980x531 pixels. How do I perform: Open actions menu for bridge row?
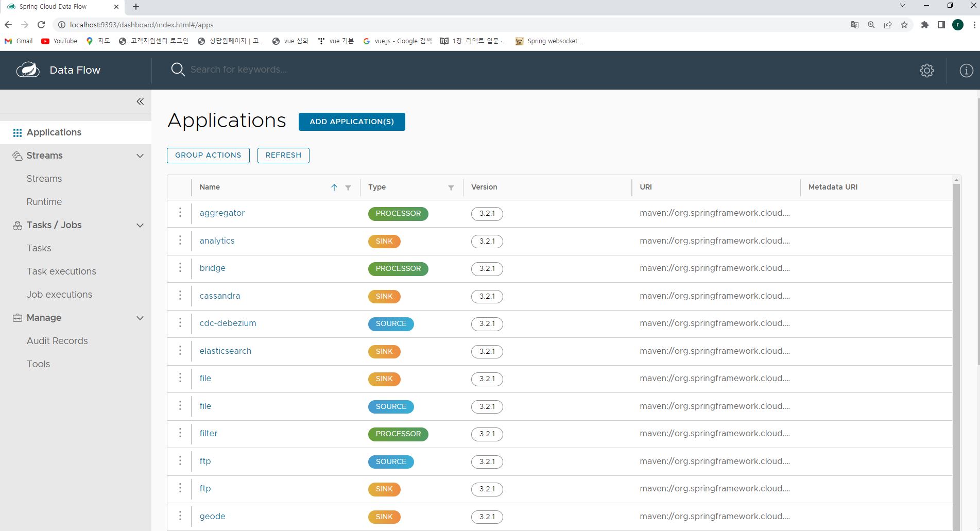[x=180, y=268]
